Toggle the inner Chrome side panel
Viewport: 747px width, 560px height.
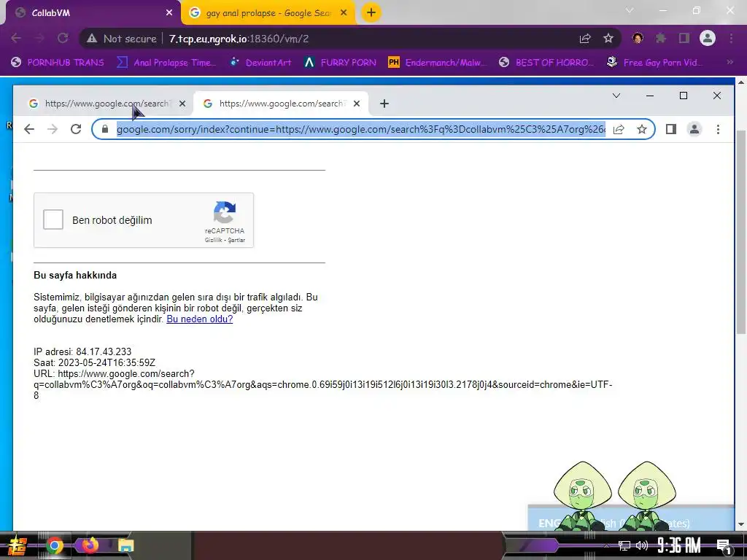pos(671,129)
